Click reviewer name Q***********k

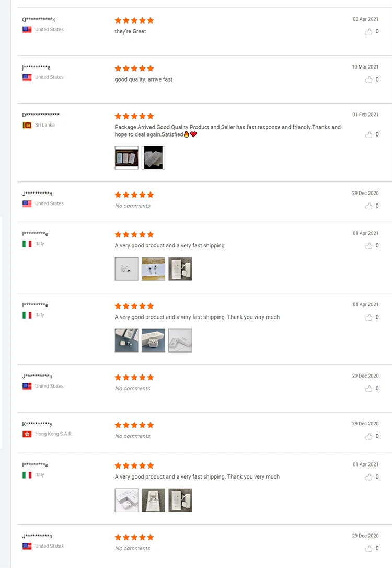tap(39, 20)
